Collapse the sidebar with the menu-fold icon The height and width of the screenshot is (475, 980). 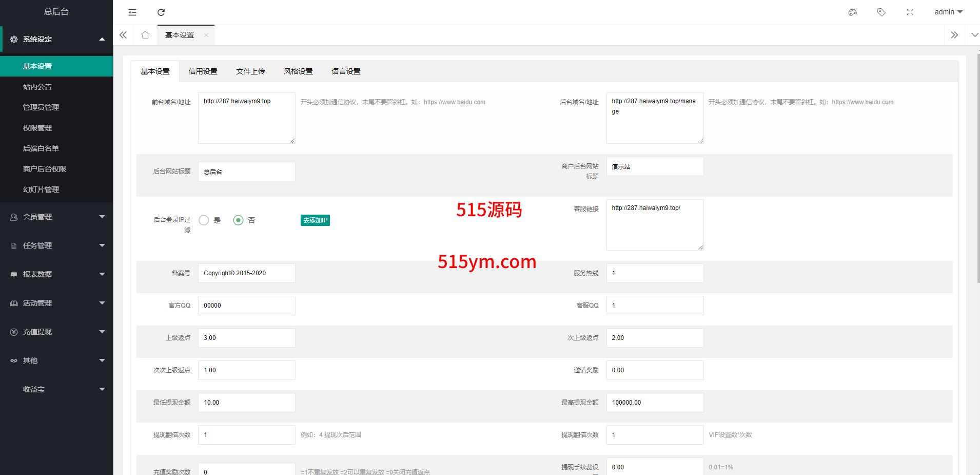pos(132,12)
